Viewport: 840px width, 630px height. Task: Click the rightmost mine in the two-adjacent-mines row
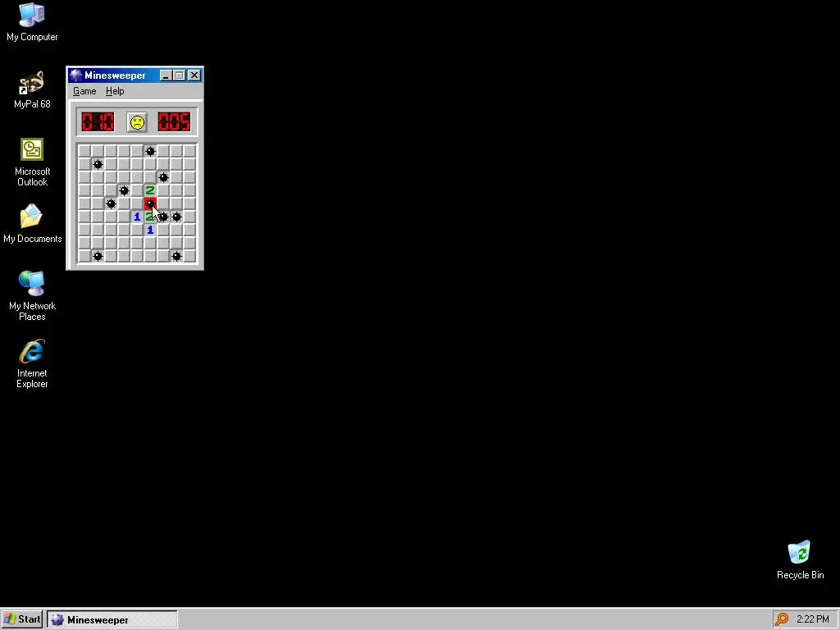click(x=176, y=217)
